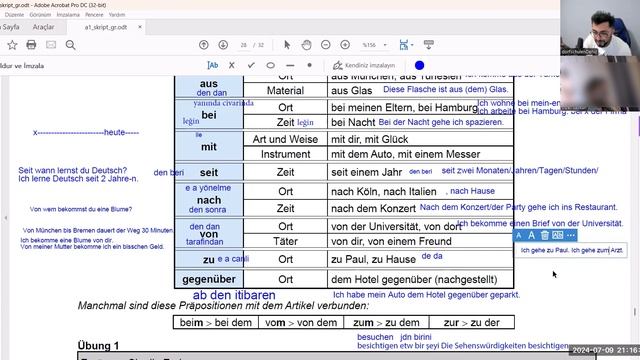Switch to the Ana Sayfa tab
Viewport: 640px width, 360px height.
[10, 27]
